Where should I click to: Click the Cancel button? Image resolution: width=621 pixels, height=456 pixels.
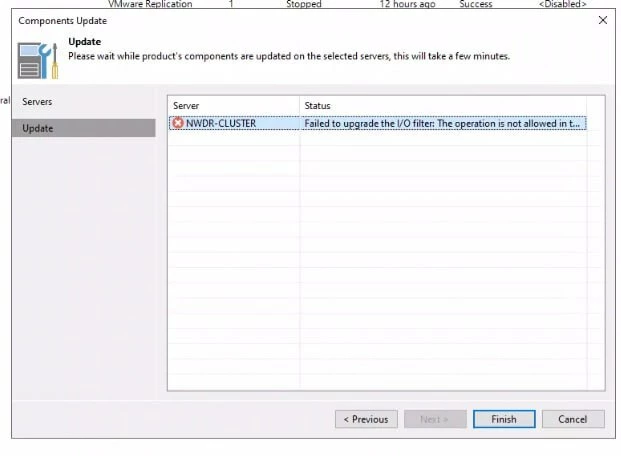573,419
